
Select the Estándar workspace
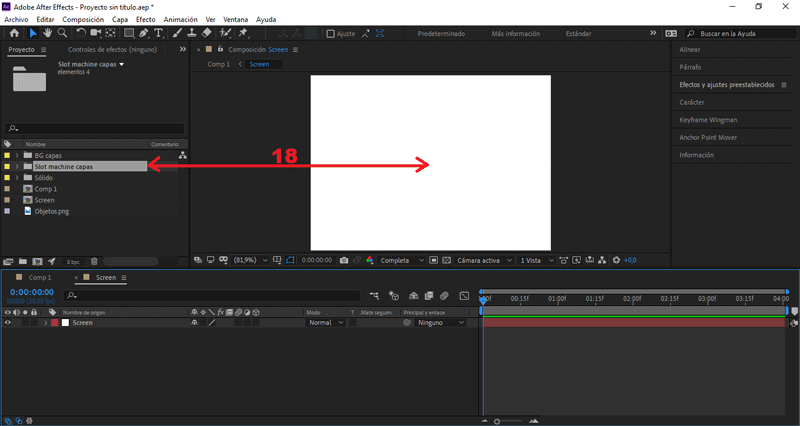click(x=579, y=34)
